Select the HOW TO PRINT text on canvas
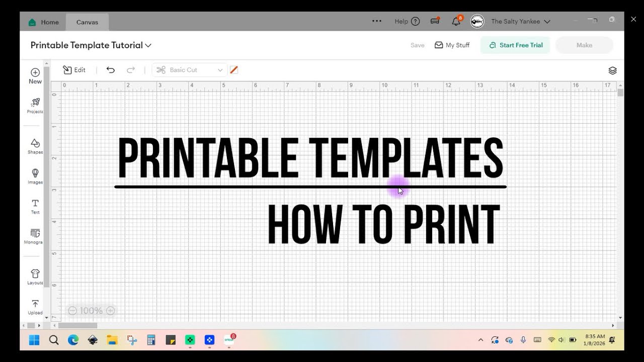Image resolution: width=644 pixels, height=362 pixels. pos(383,224)
